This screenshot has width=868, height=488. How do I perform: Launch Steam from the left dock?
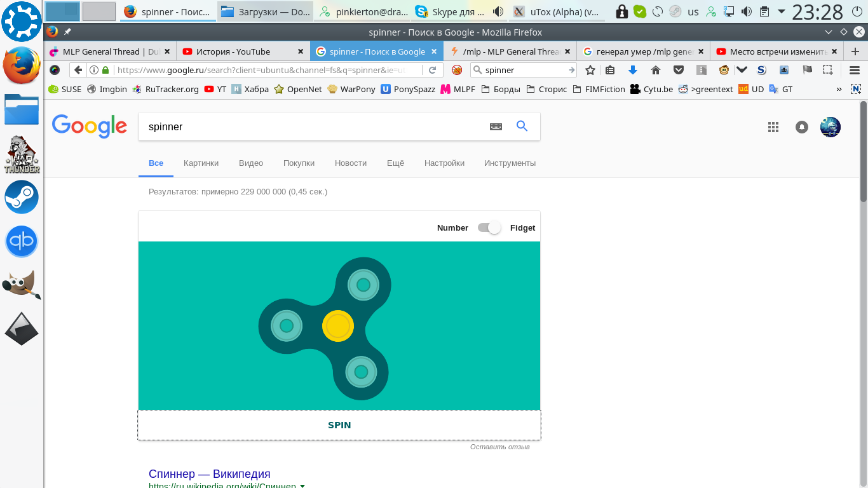pyautogui.click(x=22, y=197)
